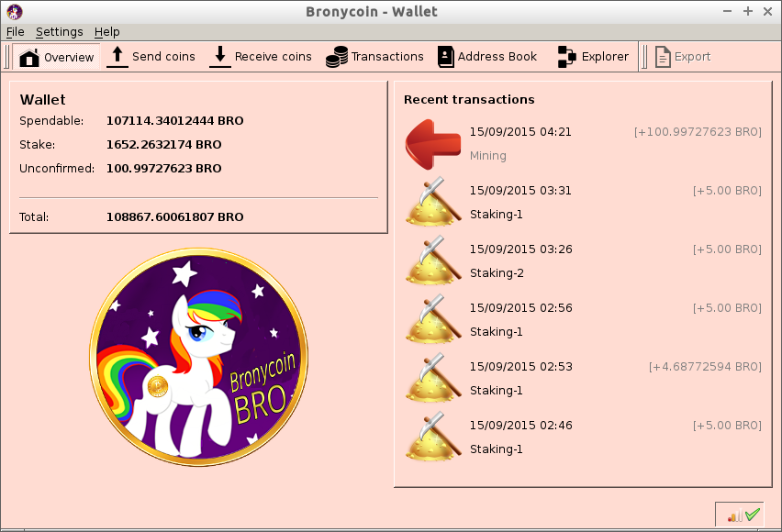Click the Stake balance 1652.2632174 BRO
This screenshot has width=782, height=532.
pyautogui.click(x=163, y=145)
